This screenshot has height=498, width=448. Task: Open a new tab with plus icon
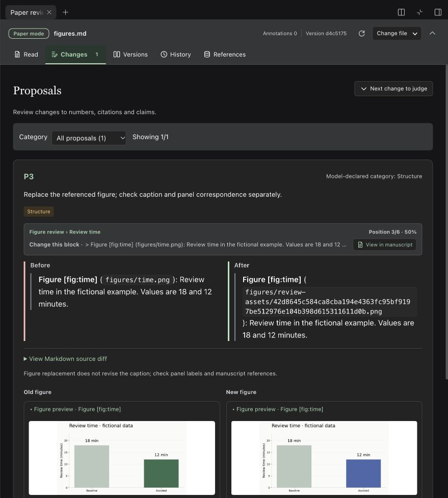coord(65,12)
